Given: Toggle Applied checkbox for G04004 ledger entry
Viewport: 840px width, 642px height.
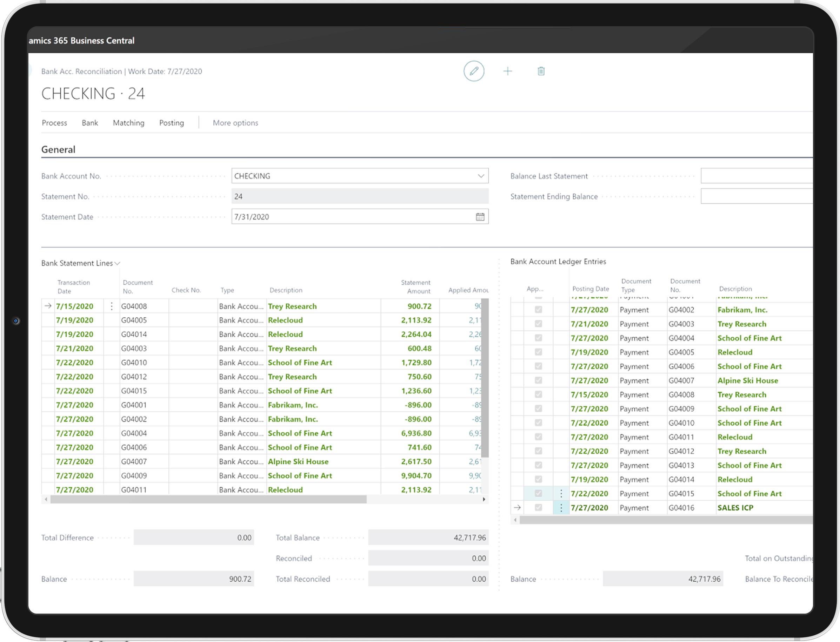Looking at the screenshot, I should point(538,338).
